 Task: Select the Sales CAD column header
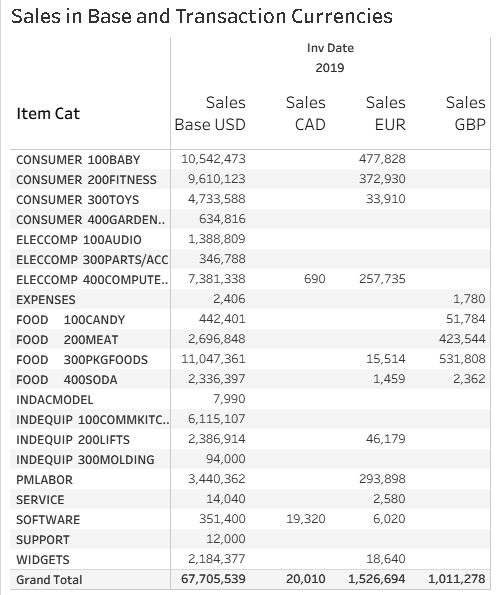coord(306,113)
